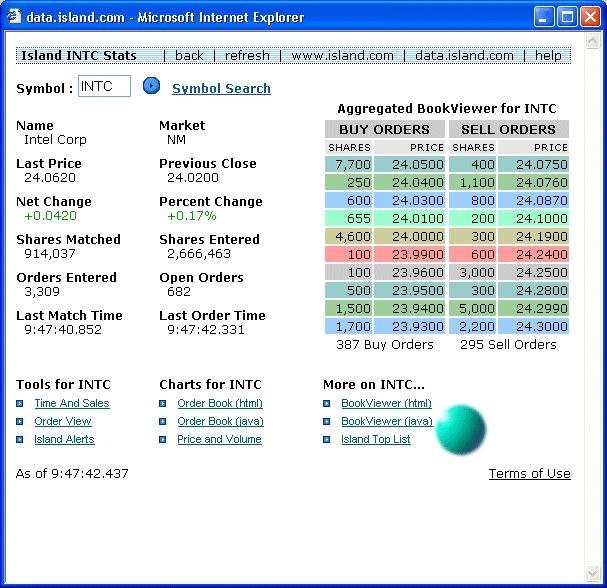Open www.island.com from the top bar
The image size is (607, 588).
click(x=343, y=56)
